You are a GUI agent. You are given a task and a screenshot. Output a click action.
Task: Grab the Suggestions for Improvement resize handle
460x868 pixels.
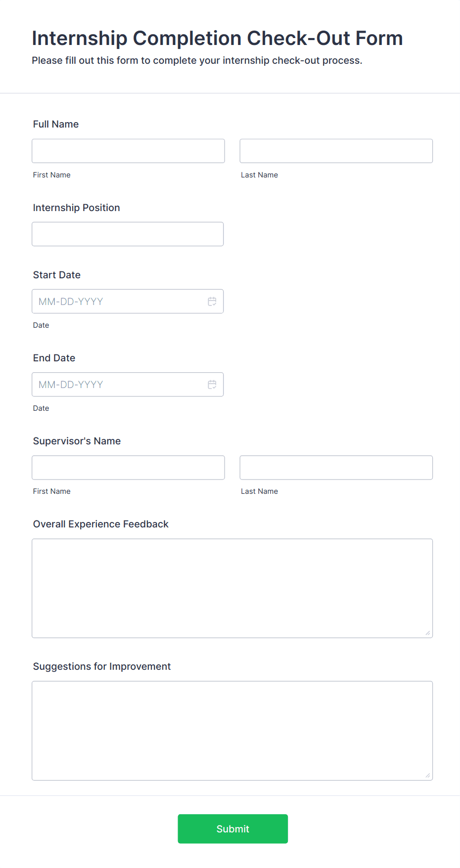point(428,776)
